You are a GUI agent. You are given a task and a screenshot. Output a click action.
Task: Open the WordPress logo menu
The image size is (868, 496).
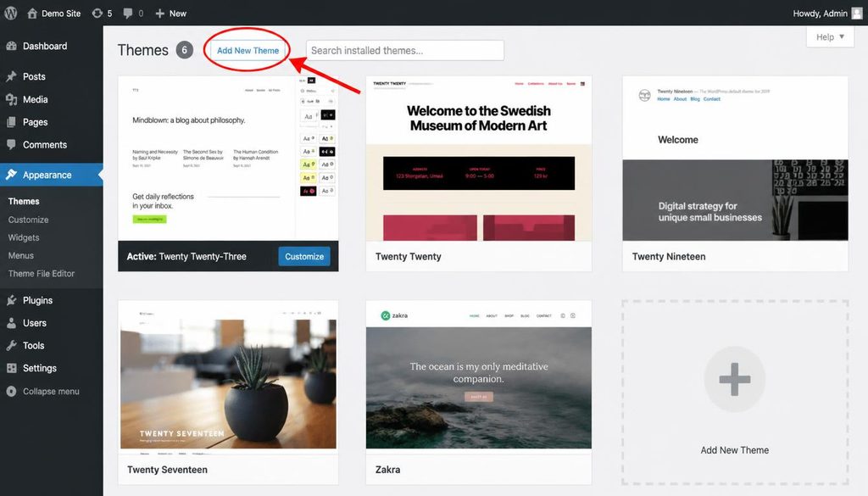(10, 14)
